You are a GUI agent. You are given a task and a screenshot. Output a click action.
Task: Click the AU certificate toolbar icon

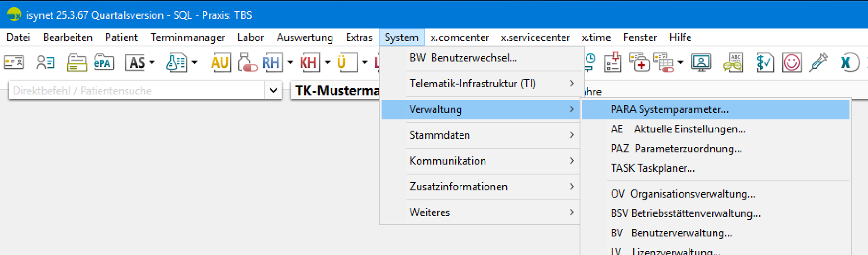(x=220, y=62)
